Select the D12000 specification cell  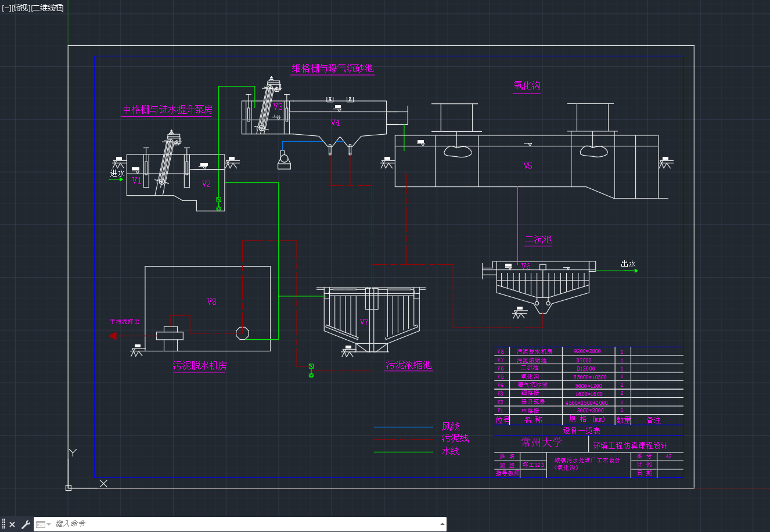pyautogui.click(x=585, y=368)
